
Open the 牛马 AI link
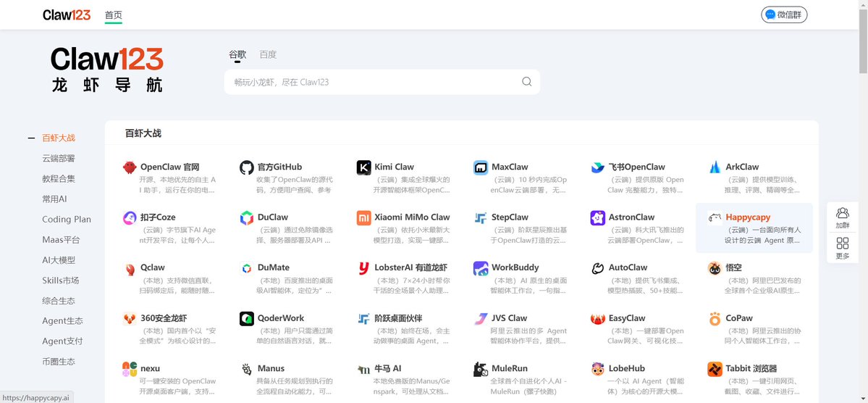pyautogui.click(x=388, y=368)
